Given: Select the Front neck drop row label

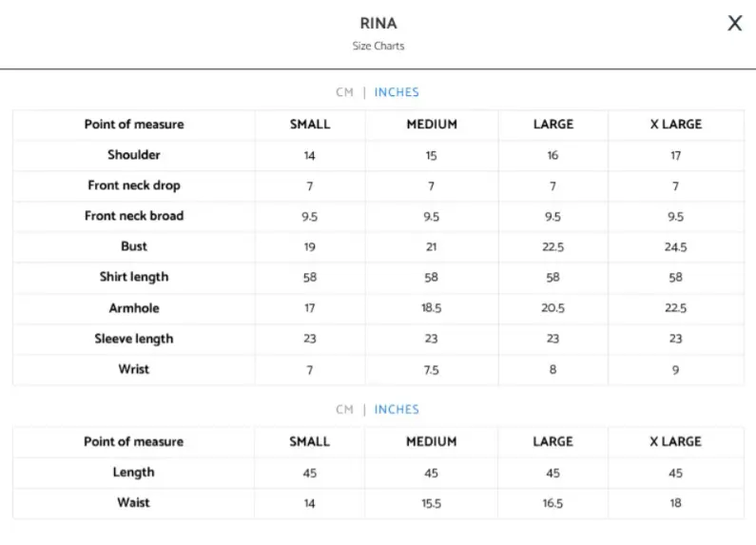Looking at the screenshot, I should (134, 185).
